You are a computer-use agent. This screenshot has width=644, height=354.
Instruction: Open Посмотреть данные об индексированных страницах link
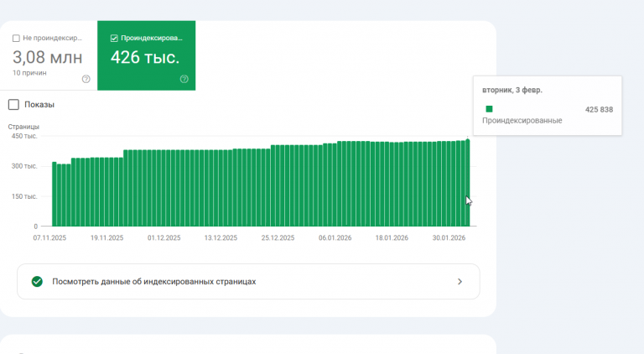tap(153, 282)
